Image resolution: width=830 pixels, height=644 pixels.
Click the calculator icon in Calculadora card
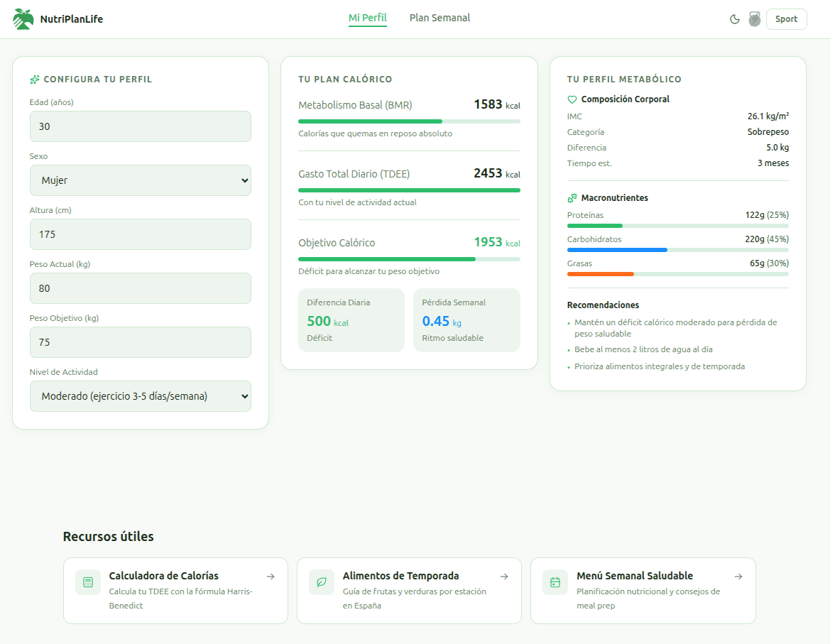88,582
